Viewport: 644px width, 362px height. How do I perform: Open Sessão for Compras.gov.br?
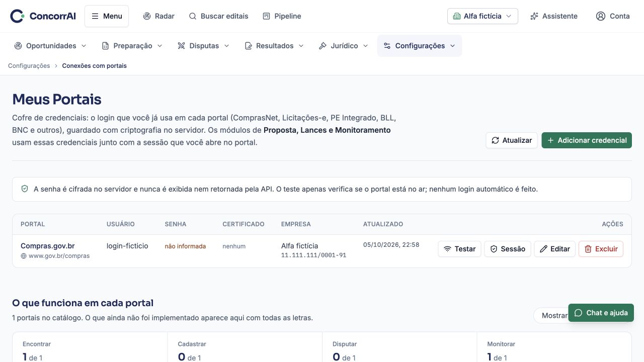(x=508, y=249)
